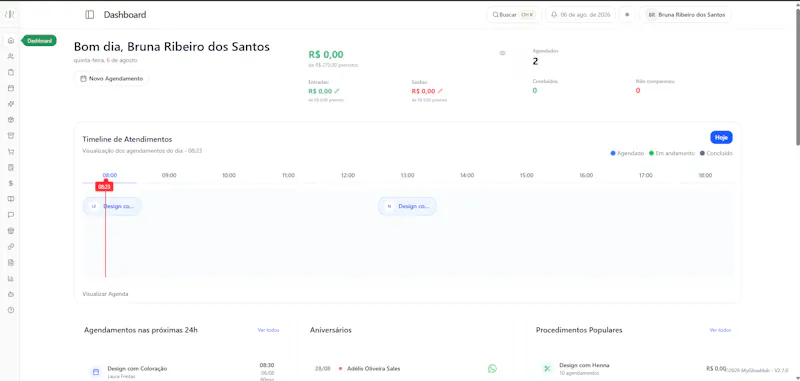Click the 12:00 timeline hour label
This screenshot has height=381, width=800.
pos(348,175)
